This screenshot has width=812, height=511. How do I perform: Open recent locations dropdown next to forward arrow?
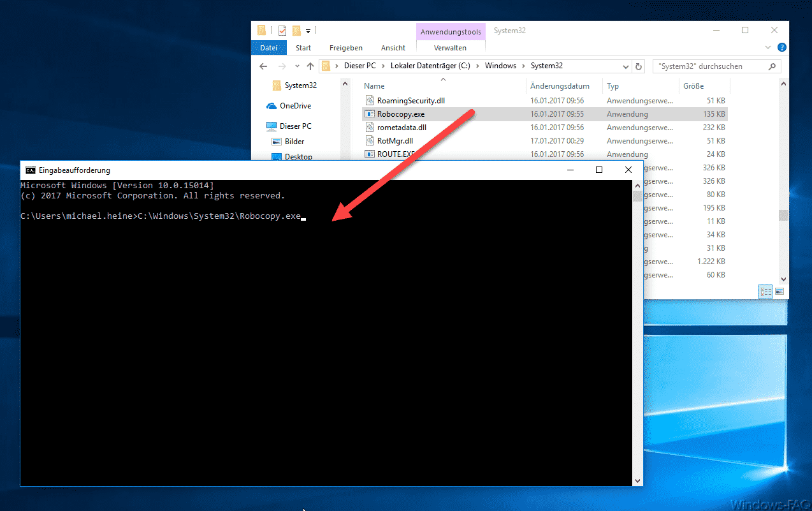tap(298, 66)
